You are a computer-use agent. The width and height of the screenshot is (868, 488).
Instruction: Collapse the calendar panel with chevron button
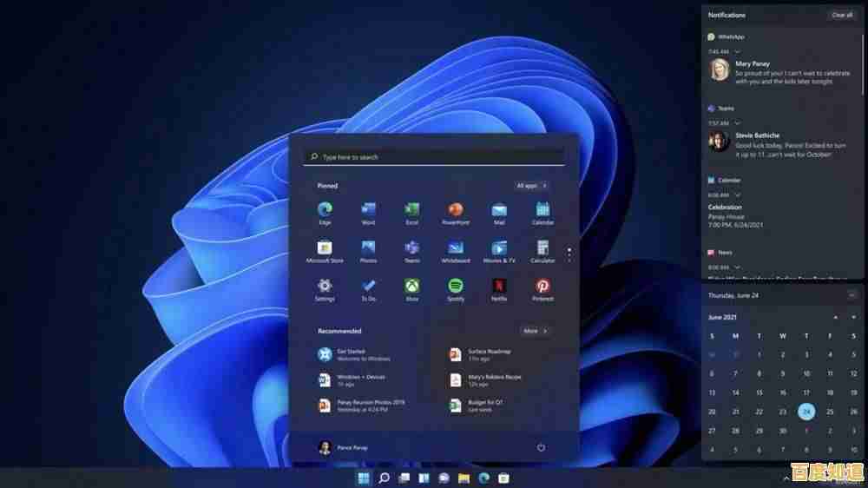(x=852, y=295)
